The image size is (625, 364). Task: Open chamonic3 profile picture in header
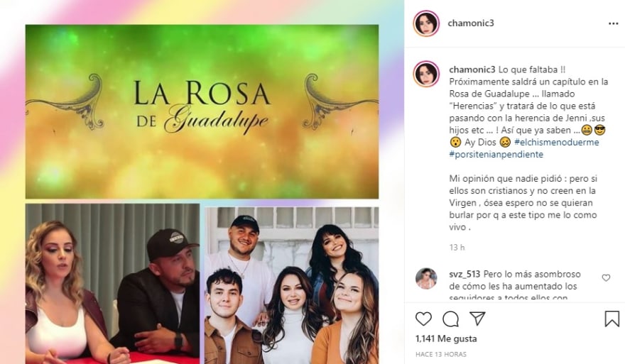(426, 23)
